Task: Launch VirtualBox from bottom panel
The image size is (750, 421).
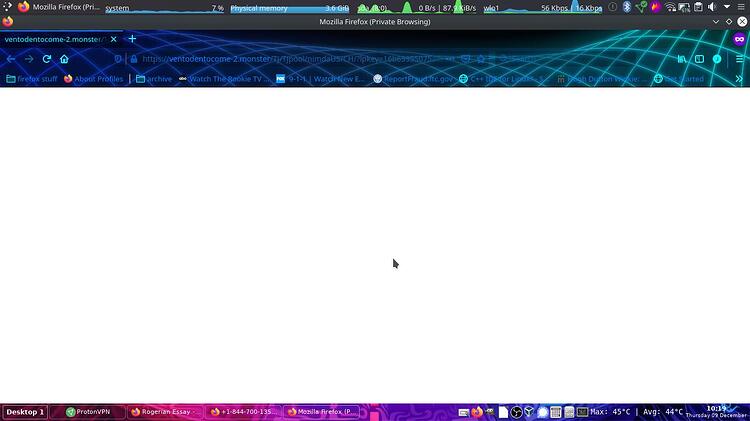Action: tap(529, 412)
